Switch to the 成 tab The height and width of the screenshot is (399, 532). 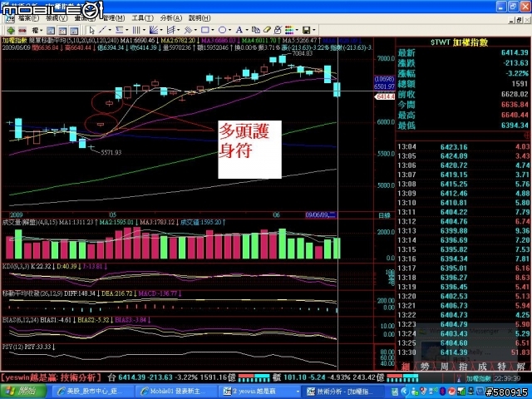[x=482, y=367]
